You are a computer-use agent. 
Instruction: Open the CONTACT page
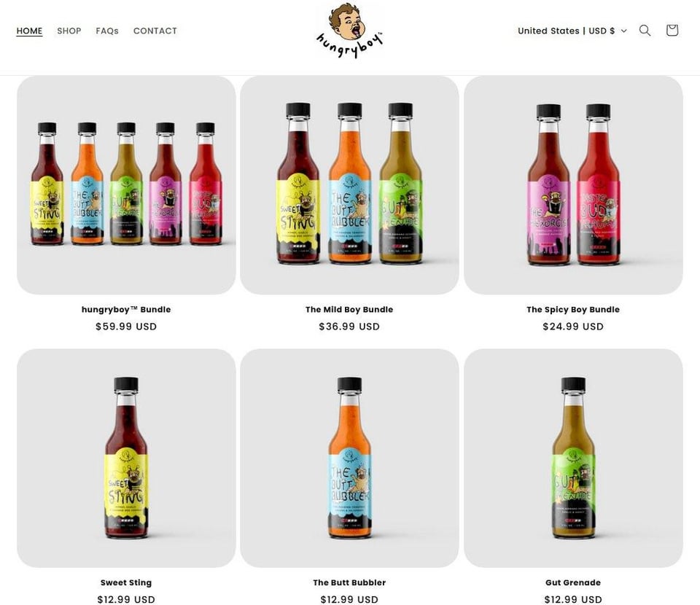[x=155, y=31]
